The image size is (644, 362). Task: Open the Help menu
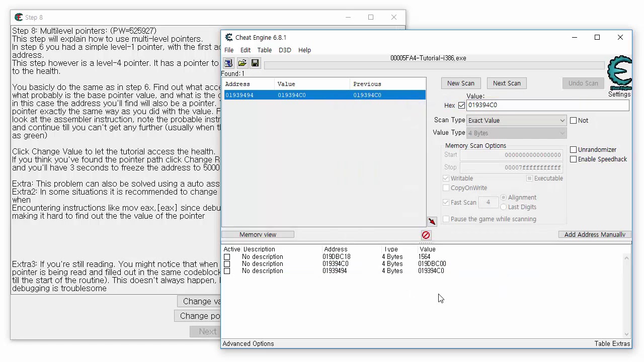[304, 50]
